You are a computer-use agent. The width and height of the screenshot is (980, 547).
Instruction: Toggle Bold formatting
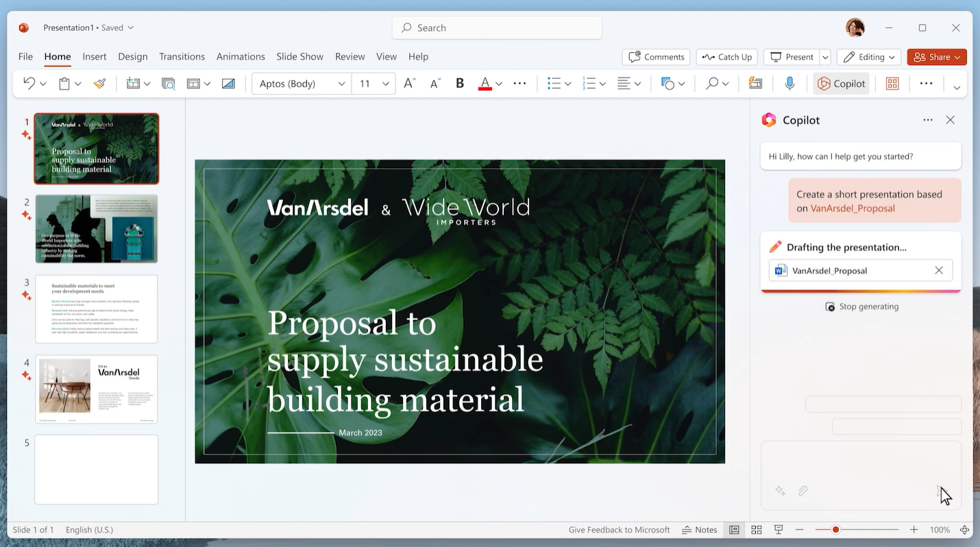460,84
